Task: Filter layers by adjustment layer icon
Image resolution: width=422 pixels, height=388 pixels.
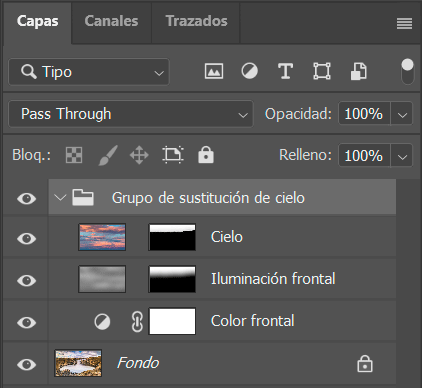Action: click(249, 71)
